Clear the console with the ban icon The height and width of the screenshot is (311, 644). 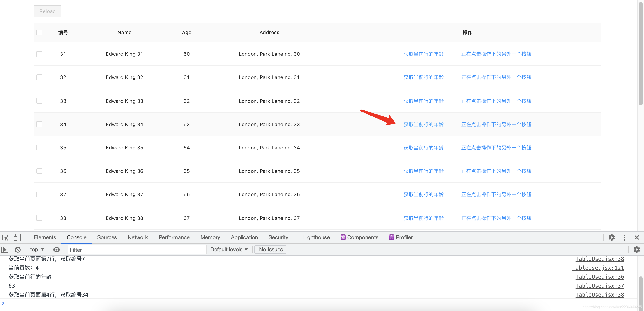[18, 250]
